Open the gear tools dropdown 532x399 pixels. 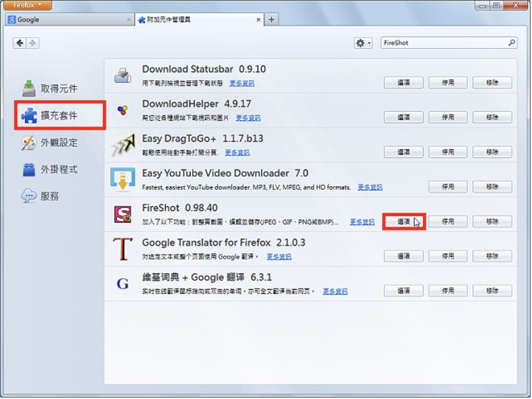pos(363,43)
